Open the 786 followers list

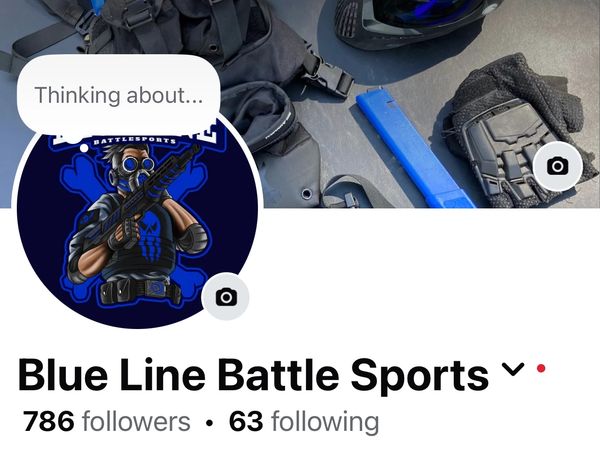click(106, 421)
